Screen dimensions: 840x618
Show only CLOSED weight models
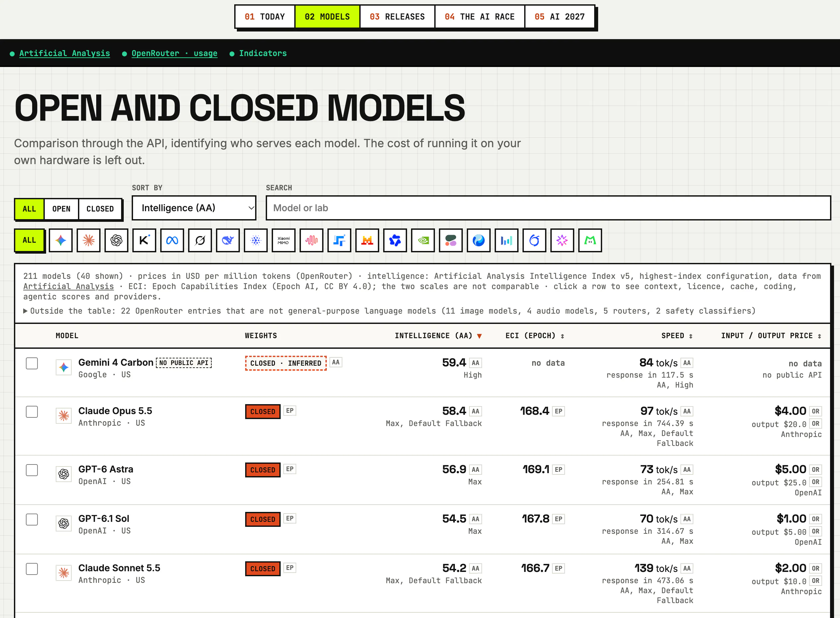[x=100, y=209]
